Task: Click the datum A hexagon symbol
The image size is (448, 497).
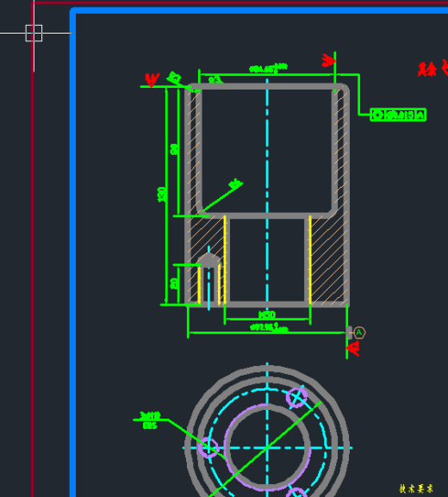Action: pos(359,332)
